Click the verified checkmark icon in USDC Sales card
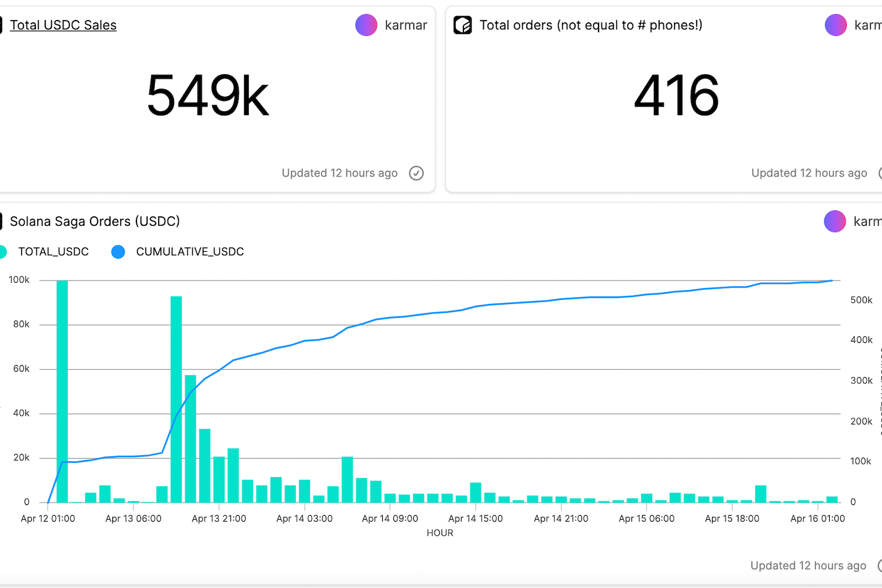Viewport: 882px width, 588px height. (x=416, y=173)
